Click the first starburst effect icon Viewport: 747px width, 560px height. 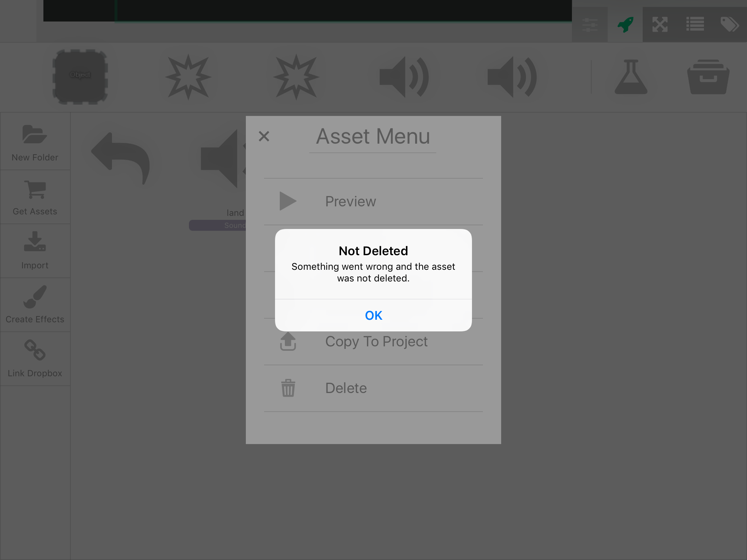[x=188, y=77]
